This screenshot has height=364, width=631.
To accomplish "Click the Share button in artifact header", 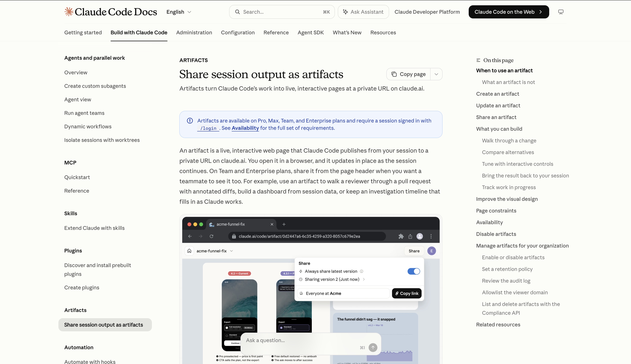I will 414,251.
